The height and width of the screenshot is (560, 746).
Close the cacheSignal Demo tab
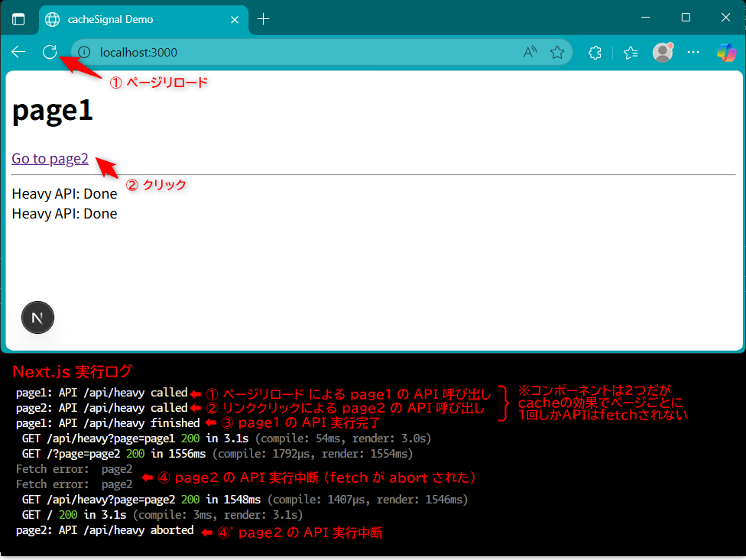click(235, 19)
